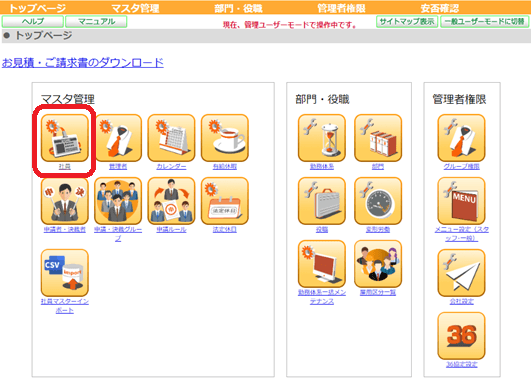This screenshot has height=379, width=531.
Task: Select the マスタ管理 top menu item
Action: coord(135,8)
